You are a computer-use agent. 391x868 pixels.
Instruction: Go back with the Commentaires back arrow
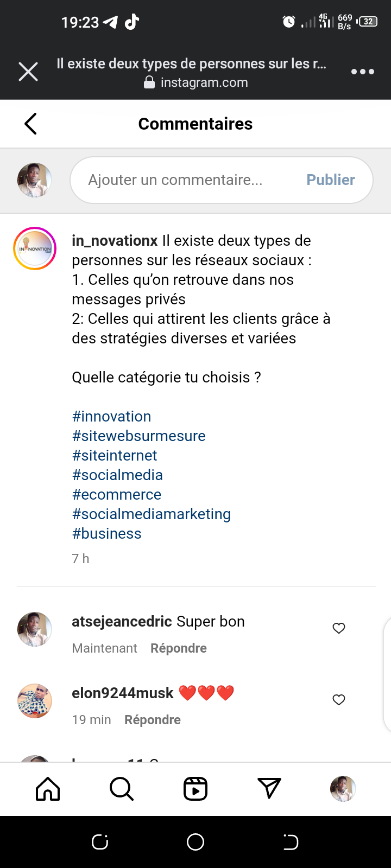click(31, 124)
